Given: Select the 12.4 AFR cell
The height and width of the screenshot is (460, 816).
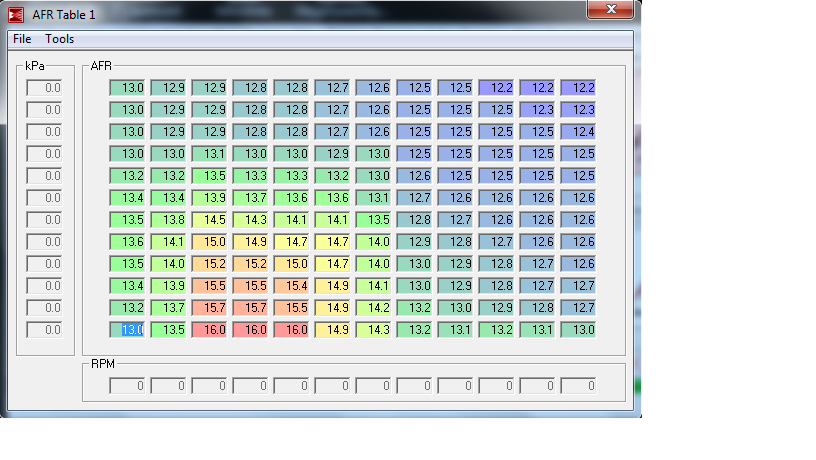Looking at the screenshot, I should 578,132.
